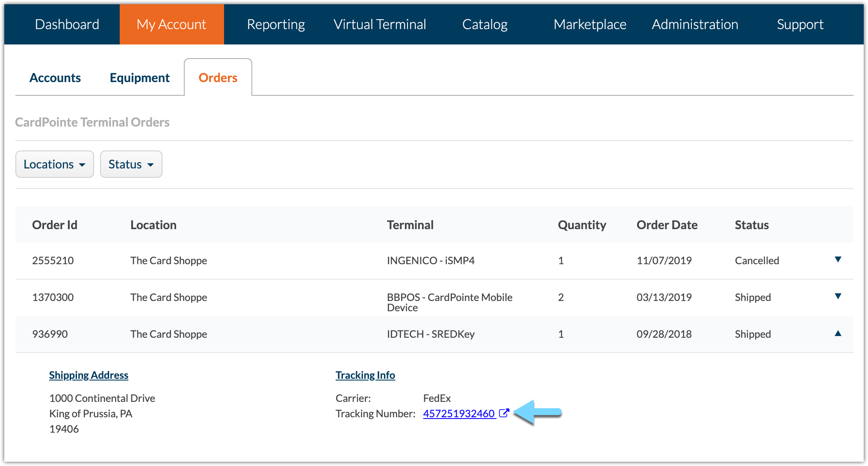The width and height of the screenshot is (868, 466).
Task: Click the Order Id column header
Action: [x=55, y=225]
